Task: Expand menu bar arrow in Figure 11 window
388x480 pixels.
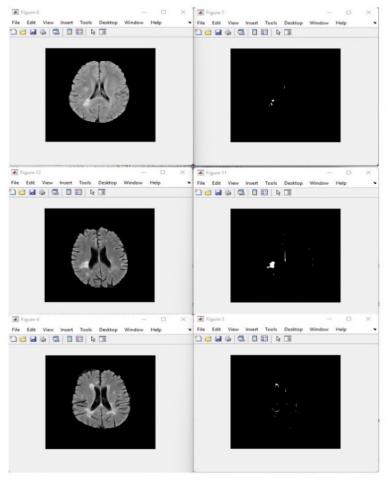Action: (375, 183)
